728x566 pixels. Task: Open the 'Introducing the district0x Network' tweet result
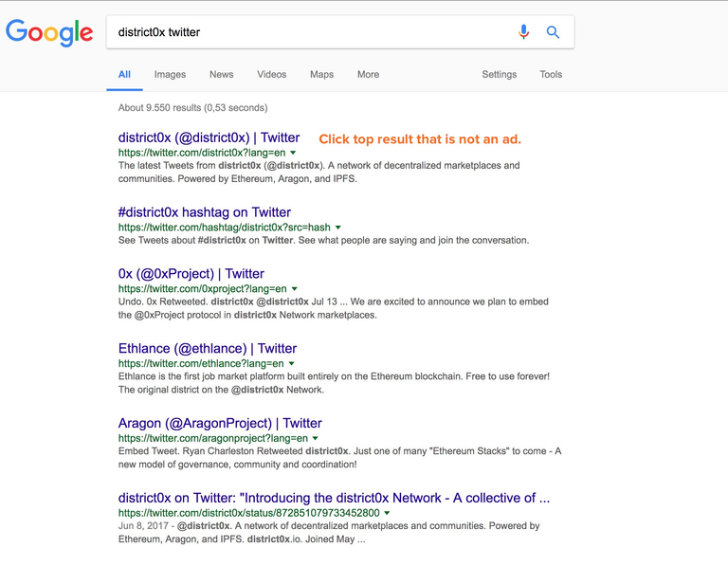pos(334,498)
